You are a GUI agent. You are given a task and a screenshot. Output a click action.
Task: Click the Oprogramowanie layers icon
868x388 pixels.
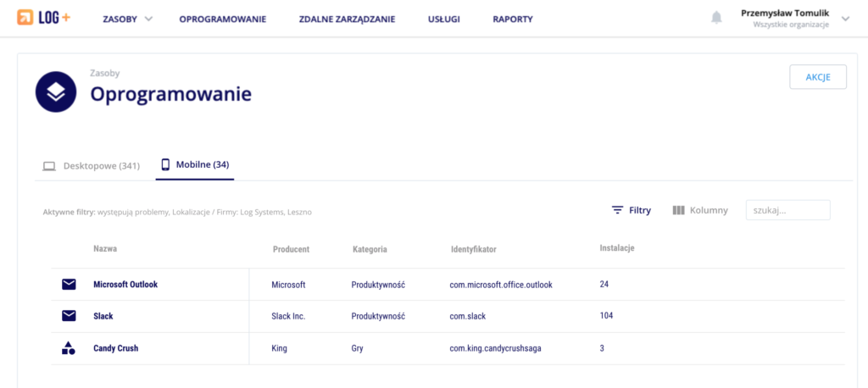[x=56, y=91]
